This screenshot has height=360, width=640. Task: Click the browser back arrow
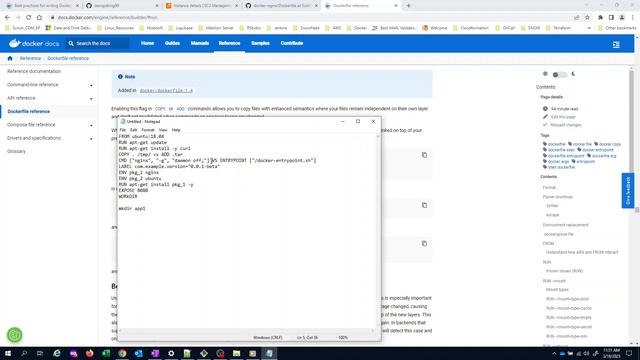(x=7, y=18)
